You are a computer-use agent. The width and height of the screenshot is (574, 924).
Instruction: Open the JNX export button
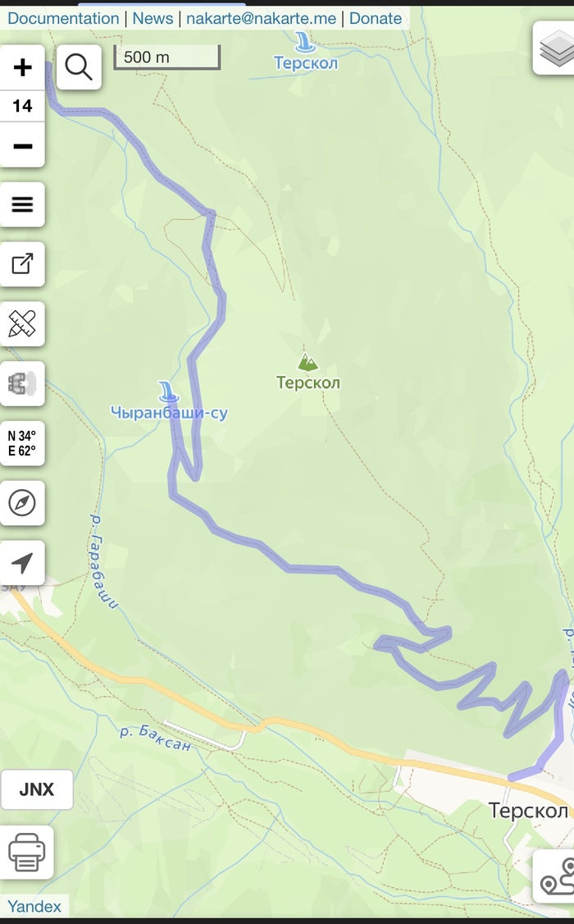(x=37, y=789)
